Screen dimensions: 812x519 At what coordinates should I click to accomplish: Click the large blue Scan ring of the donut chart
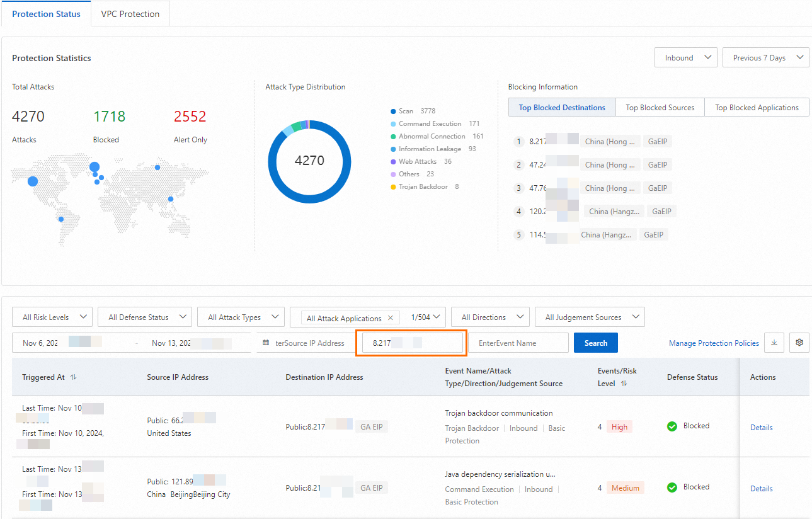pyautogui.click(x=309, y=199)
